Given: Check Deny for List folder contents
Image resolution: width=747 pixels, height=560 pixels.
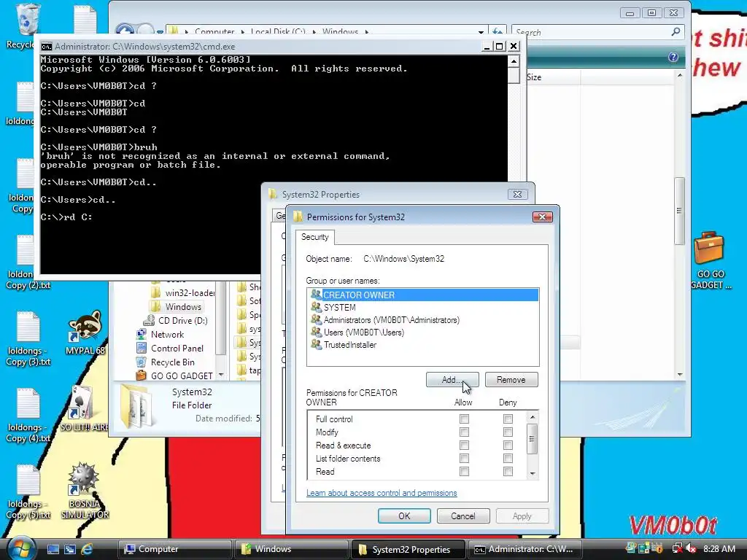Looking at the screenshot, I should coord(508,459).
